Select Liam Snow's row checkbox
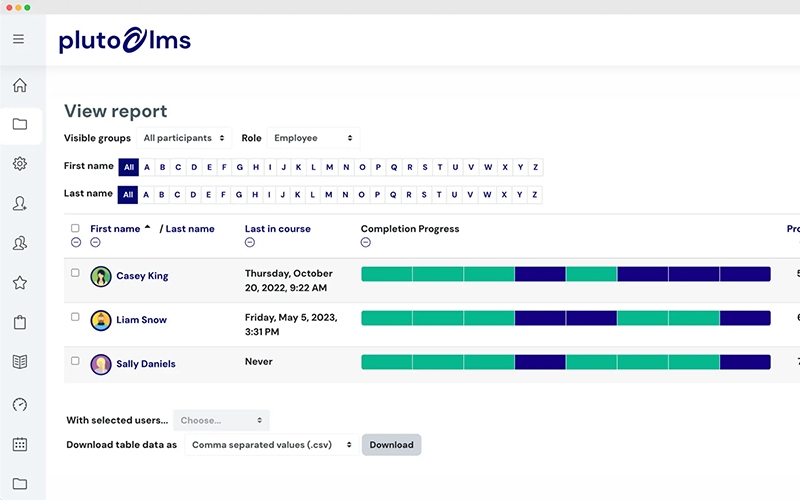 coord(75,317)
